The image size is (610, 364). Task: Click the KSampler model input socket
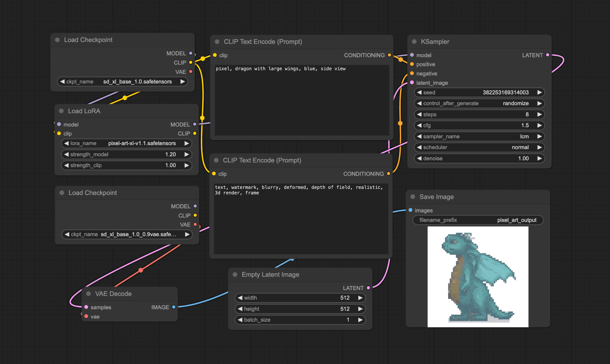[412, 55]
